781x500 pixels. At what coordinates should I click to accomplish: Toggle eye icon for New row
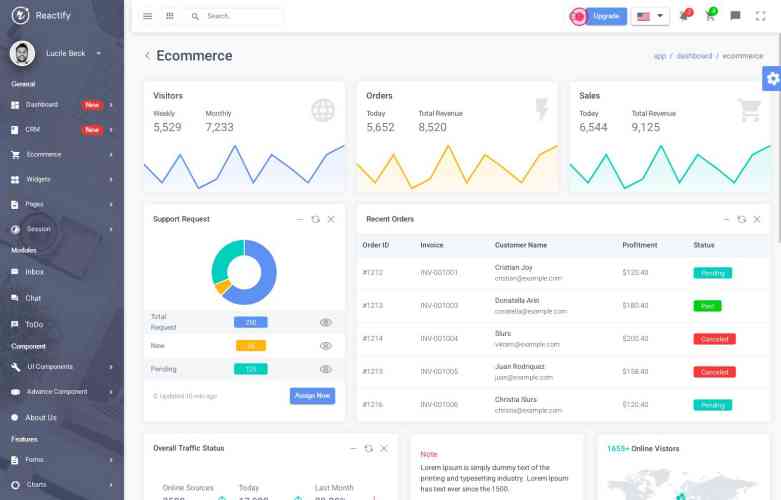(x=326, y=346)
